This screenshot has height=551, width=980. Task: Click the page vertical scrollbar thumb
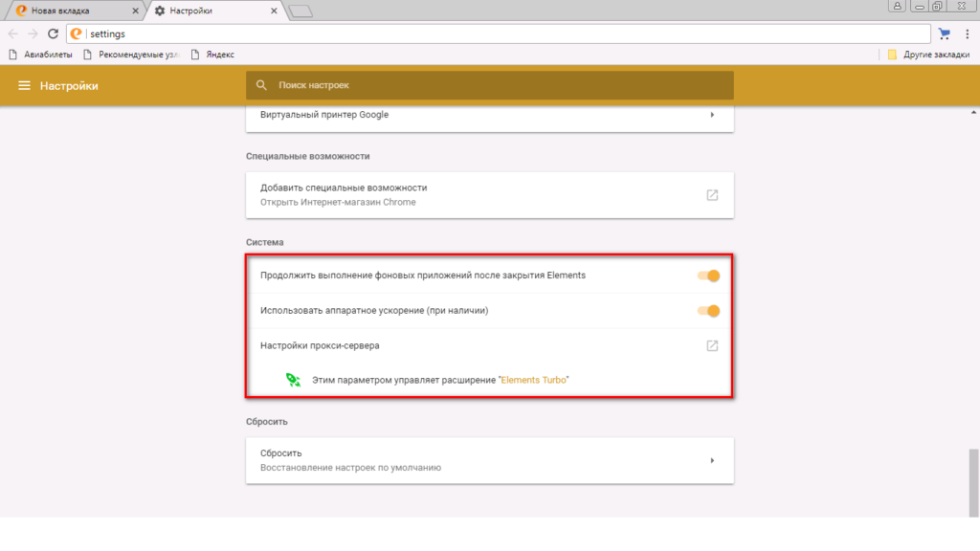pyautogui.click(x=973, y=482)
